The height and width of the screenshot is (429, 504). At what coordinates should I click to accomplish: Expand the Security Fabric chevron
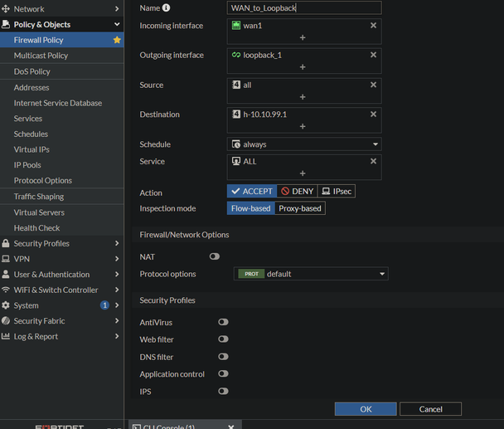coord(117,320)
